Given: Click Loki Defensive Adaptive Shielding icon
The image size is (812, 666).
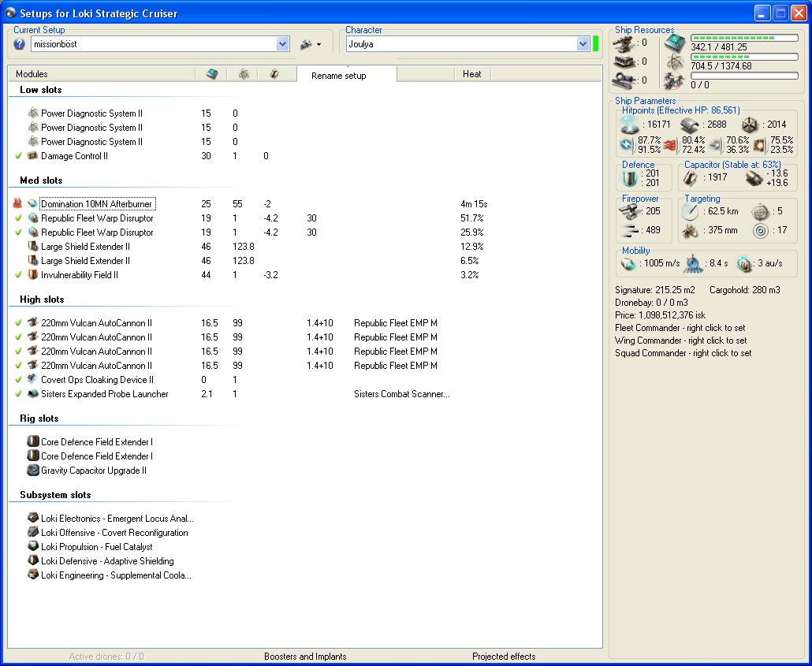Looking at the screenshot, I should pyautogui.click(x=33, y=560).
